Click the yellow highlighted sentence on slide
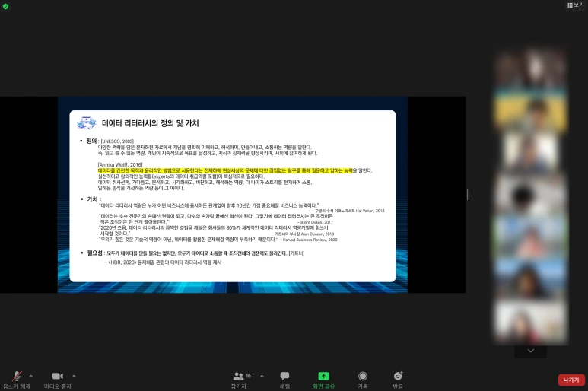This screenshot has height=391, width=588. (225, 170)
